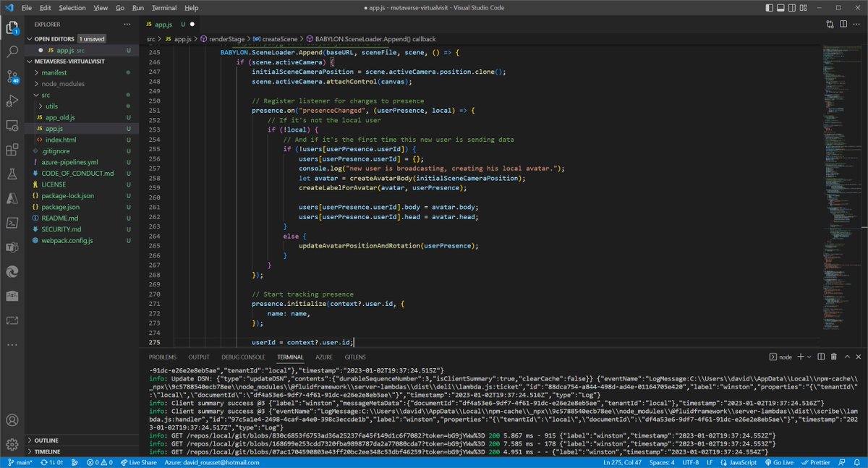Open the Testing flask icon
The image size is (868, 468).
click(x=12, y=174)
